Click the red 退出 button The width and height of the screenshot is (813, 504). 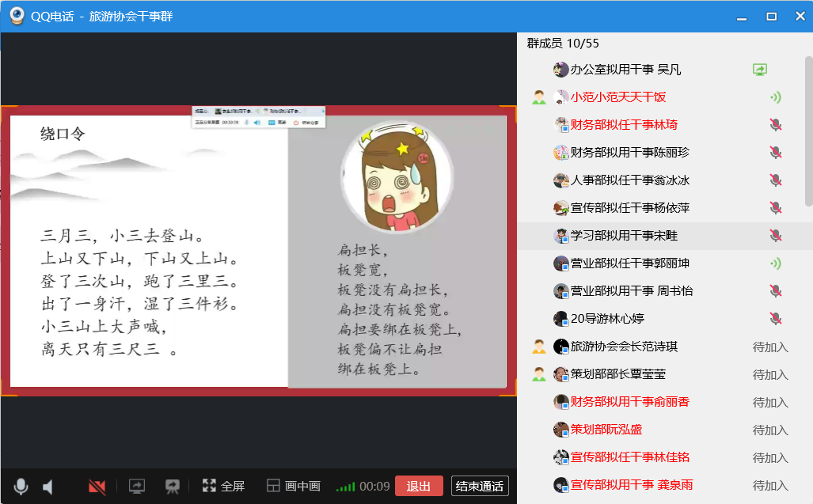tap(419, 486)
